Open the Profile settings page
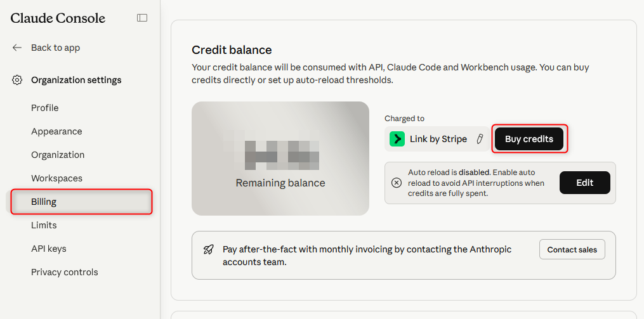This screenshot has width=644, height=319. coord(44,108)
